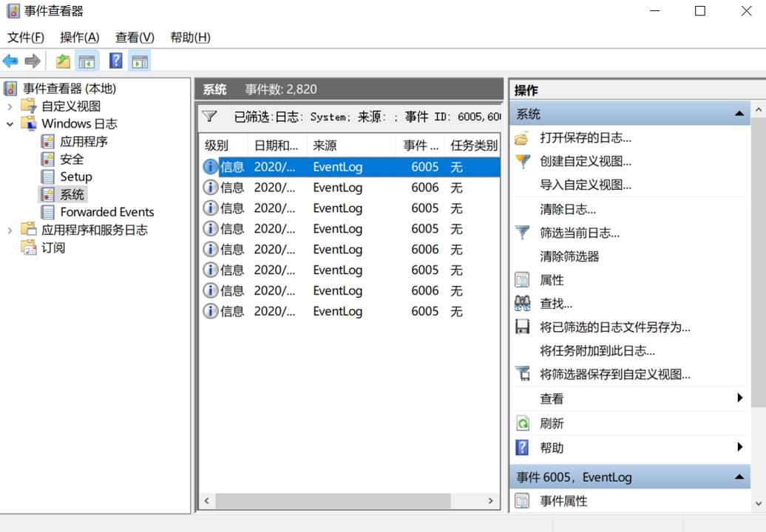
Task: Toggle the action pane toolbar icon
Action: [x=140, y=61]
